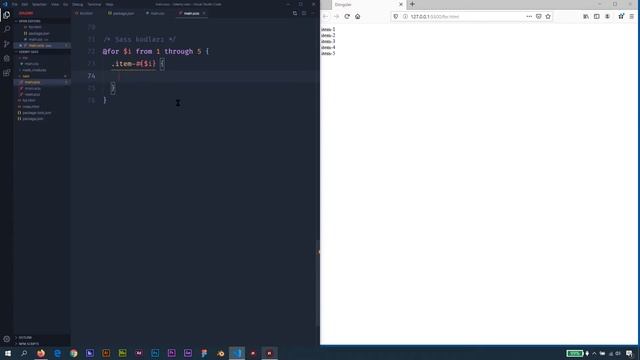Open the Edit menu
This screenshot has height=360, width=640.
[24, 4]
